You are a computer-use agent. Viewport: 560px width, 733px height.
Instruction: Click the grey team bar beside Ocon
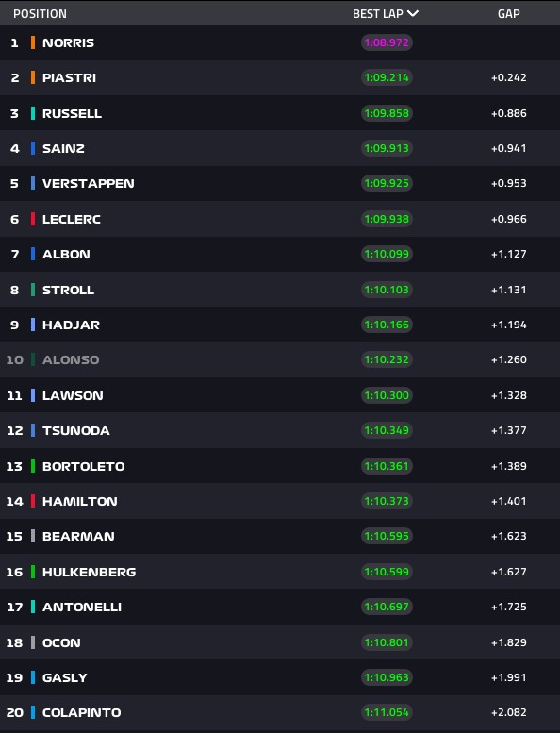pos(33,642)
